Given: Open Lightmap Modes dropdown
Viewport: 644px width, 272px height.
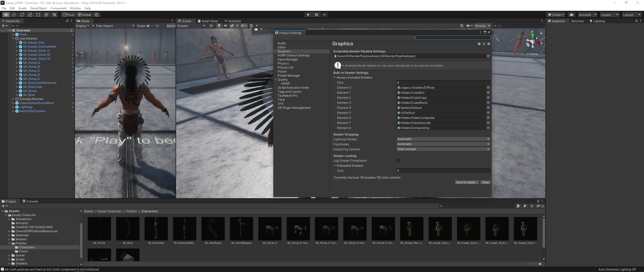Looking at the screenshot, I should 443,139.
